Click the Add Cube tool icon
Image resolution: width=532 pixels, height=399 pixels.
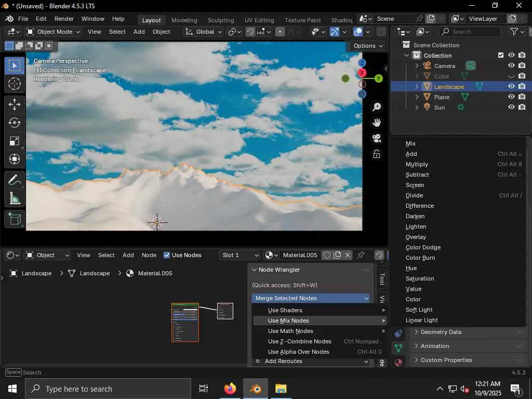15,219
